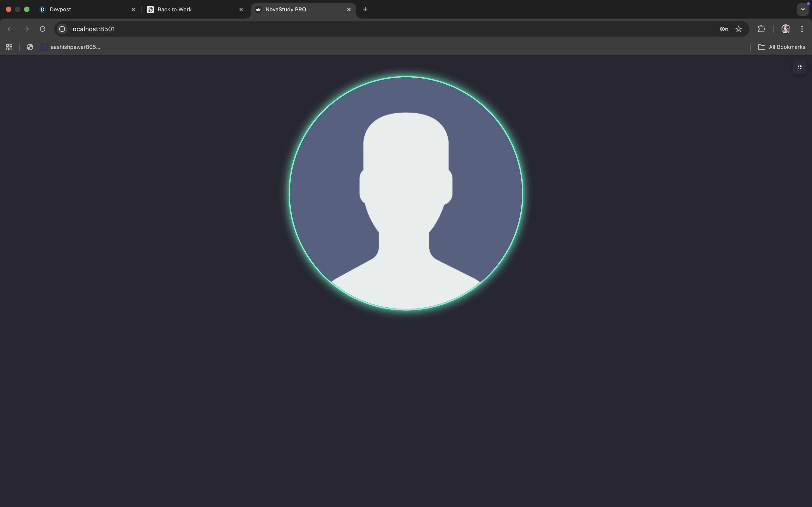Open Chrome three-dot menu
The image size is (812, 507).
point(802,29)
